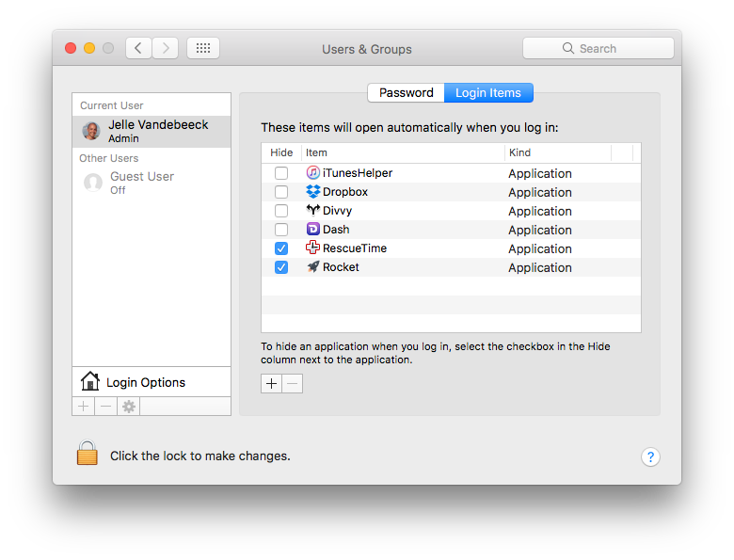Go back with the left chevron
The height and width of the screenshot is (560, 734).
coord(138,48)
